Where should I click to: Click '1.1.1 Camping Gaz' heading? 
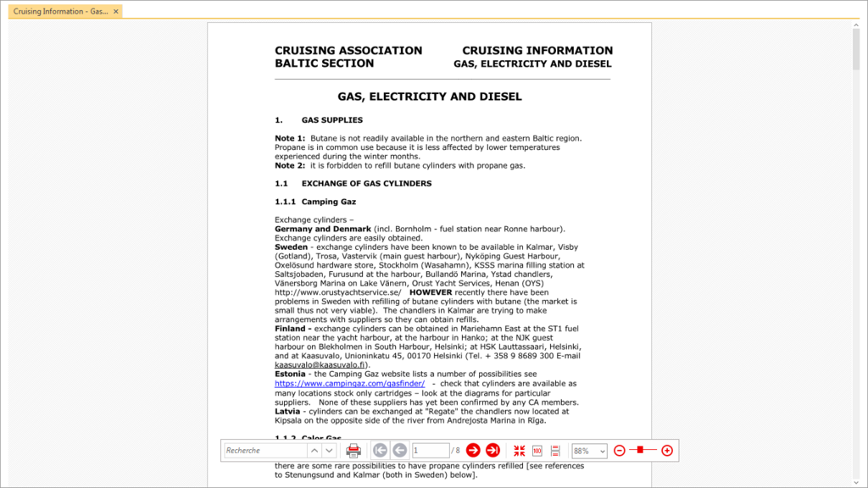tap(315, 202)
